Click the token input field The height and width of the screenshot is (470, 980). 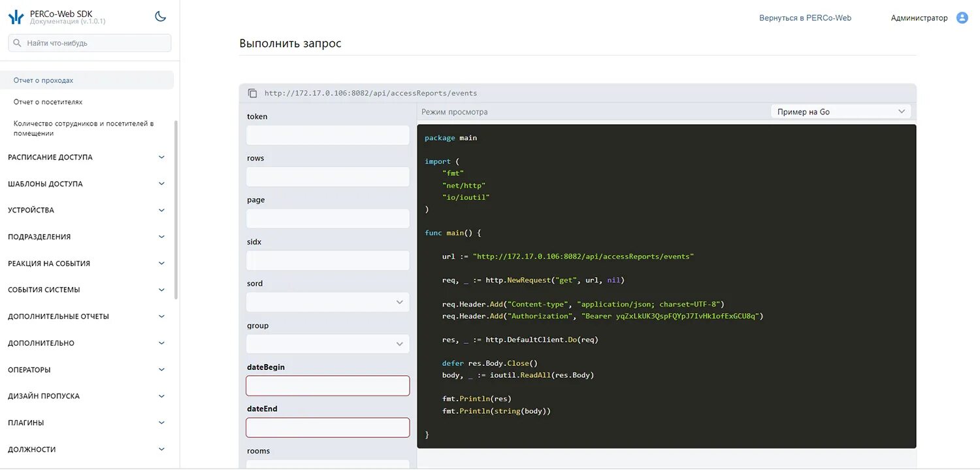click(x=328, y=135)
